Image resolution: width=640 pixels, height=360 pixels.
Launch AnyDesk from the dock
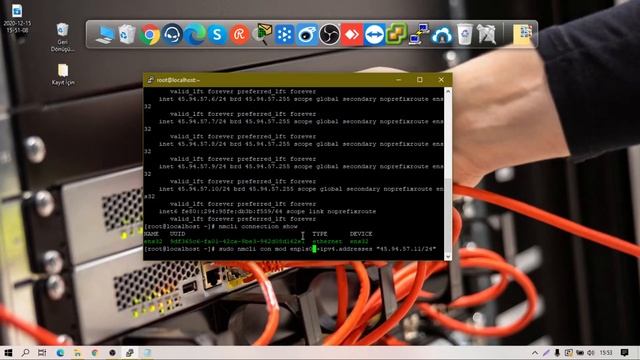(x=352, y=35)
